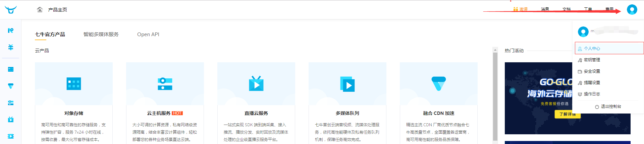Open the 对象存储 product title
Image resolution: width=644 pixels, height=144 pixels.
pyautogui.click(x=74, y=113)
